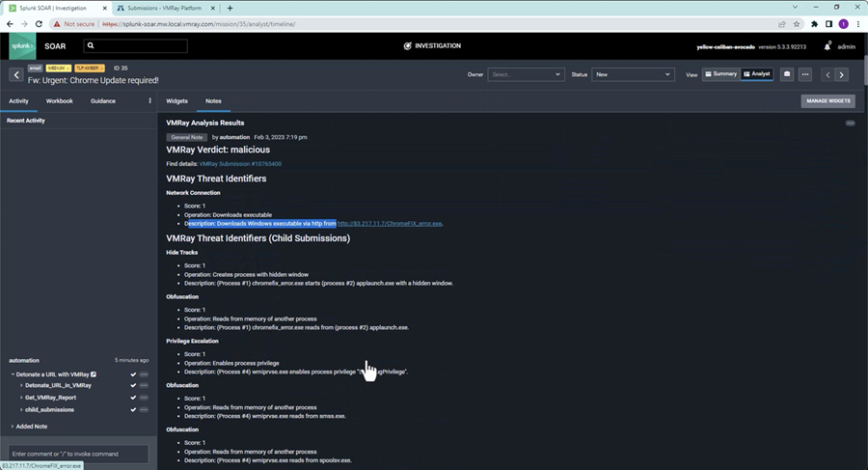Reload the browser page
868x470 pixels.
click(39, 24)
